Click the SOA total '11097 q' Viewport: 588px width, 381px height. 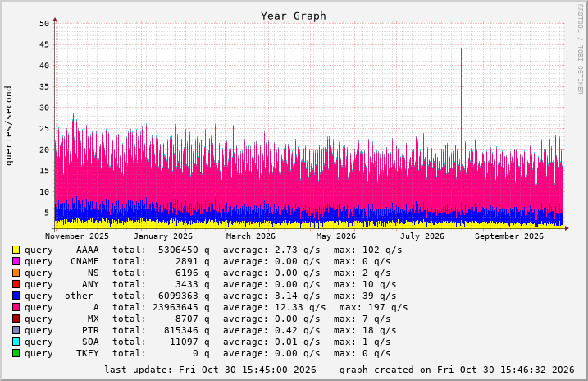(x=189, y=342)
